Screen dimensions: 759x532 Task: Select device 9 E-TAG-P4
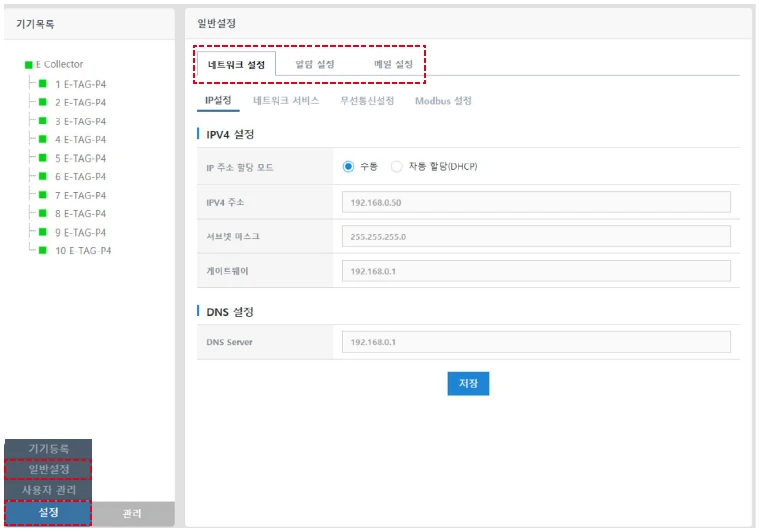coord(80,232)
